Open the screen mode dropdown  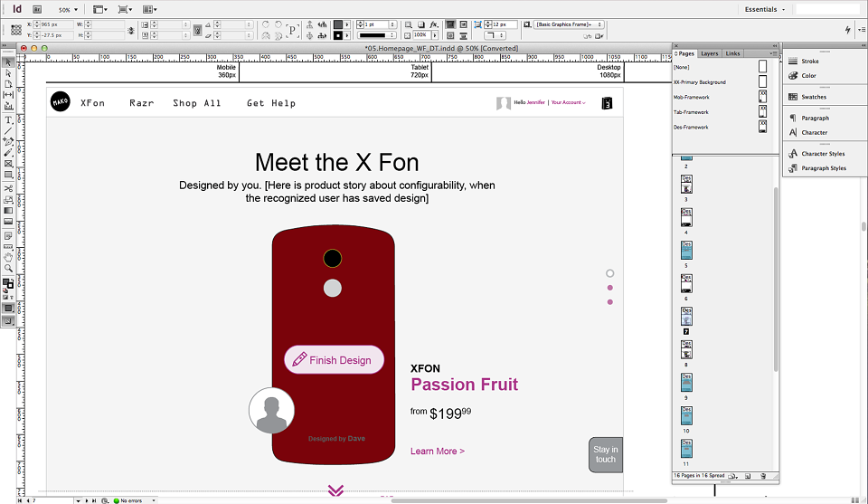click(125, 9)
